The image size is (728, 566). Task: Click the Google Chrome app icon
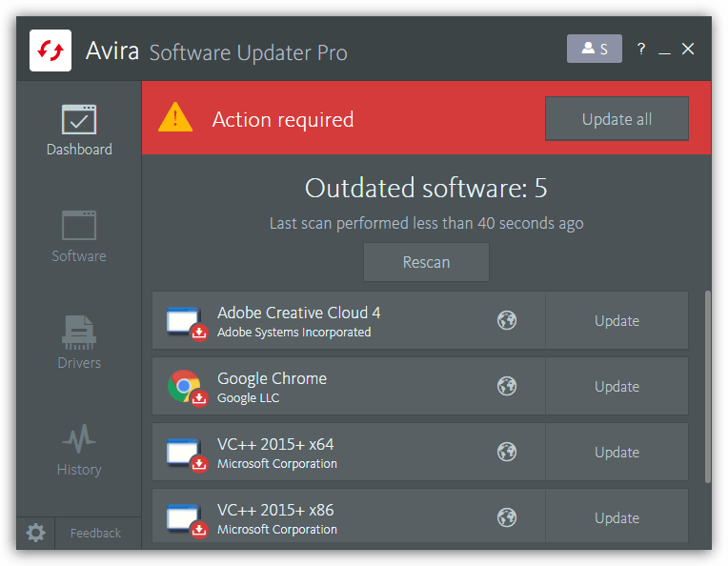tap(184, 386)
